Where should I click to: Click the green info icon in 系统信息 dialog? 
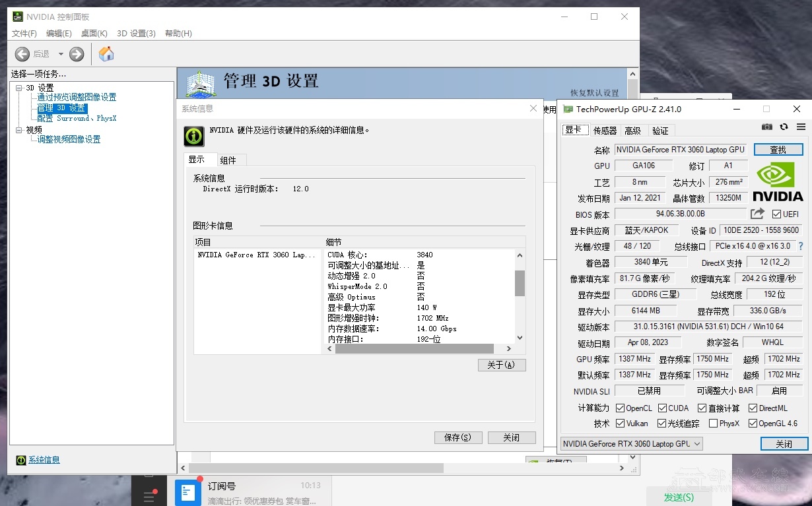pos(194,136)
